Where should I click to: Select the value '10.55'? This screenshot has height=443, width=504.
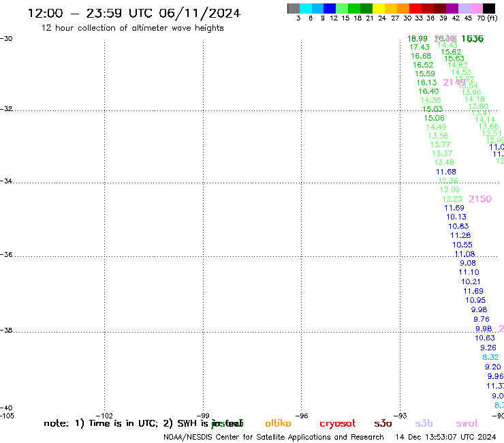(462, 245)
